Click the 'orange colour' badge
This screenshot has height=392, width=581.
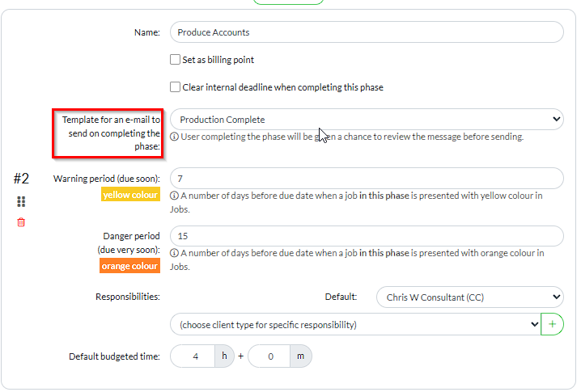pyautogui.click(x=130, y=266)
